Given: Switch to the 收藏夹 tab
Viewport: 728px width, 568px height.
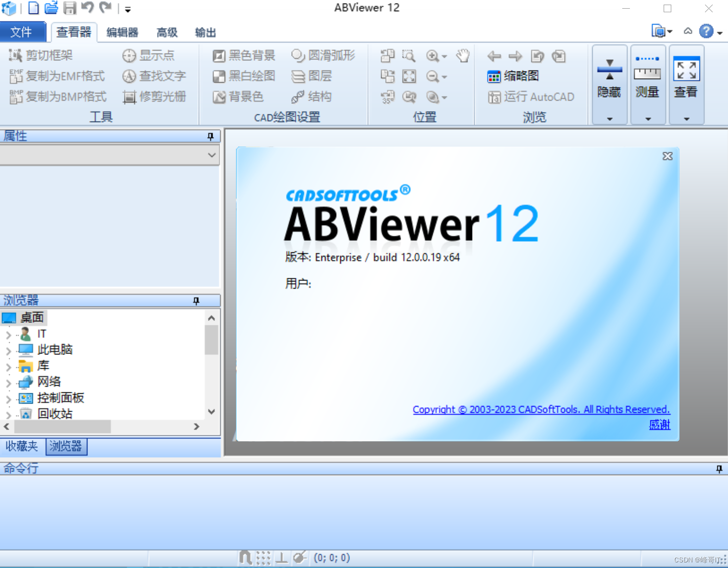Looking at the screenshot, I should (22, 446).
